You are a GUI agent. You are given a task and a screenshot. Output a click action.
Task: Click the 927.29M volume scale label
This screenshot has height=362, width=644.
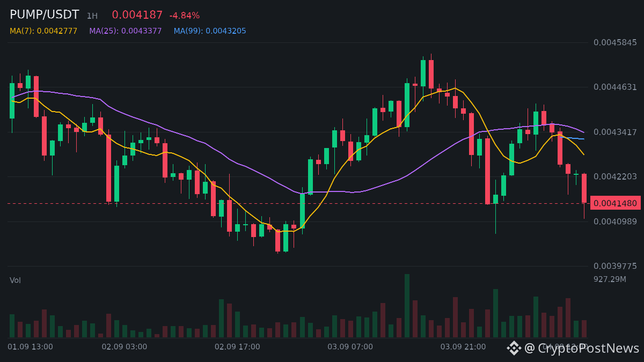pos(610,279)
